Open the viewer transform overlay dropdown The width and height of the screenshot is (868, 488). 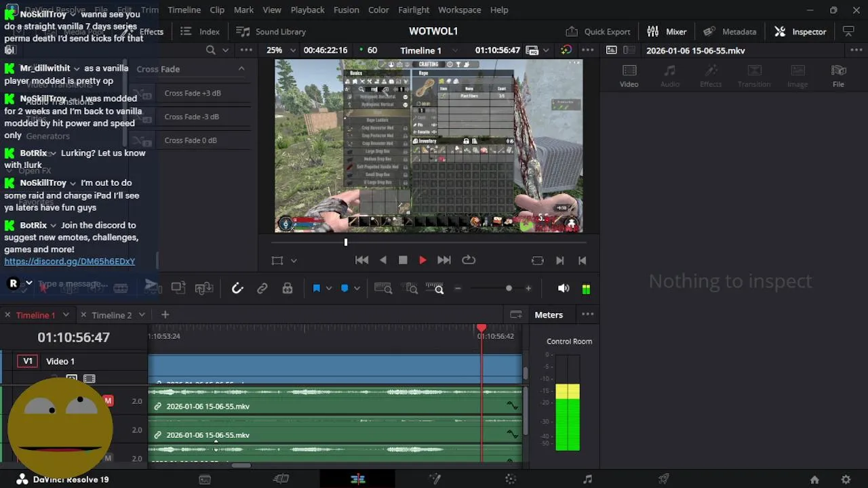tap(294, 260)
